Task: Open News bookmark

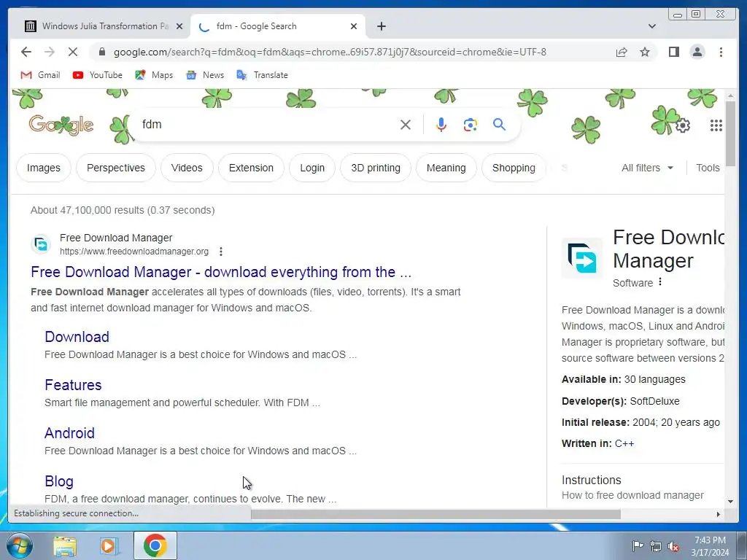Action: (x=205, y=75)
